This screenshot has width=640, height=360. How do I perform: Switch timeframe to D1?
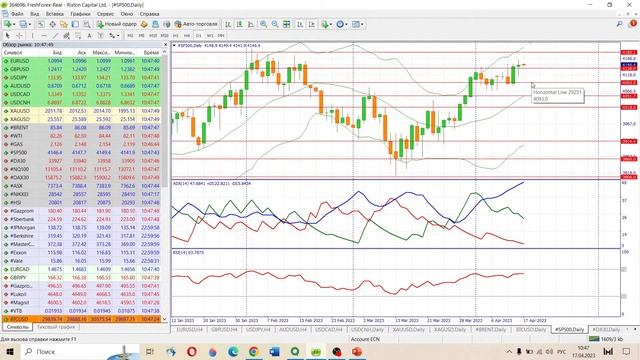point(198,36)
